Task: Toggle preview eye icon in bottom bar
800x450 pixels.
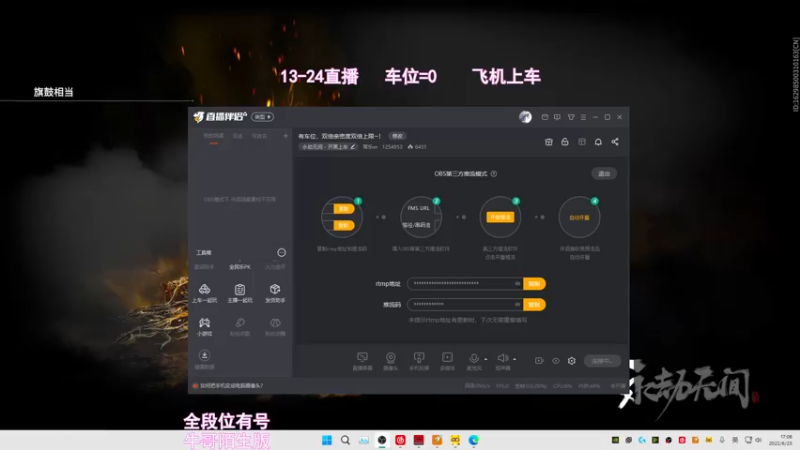Action: pos(556,361)
